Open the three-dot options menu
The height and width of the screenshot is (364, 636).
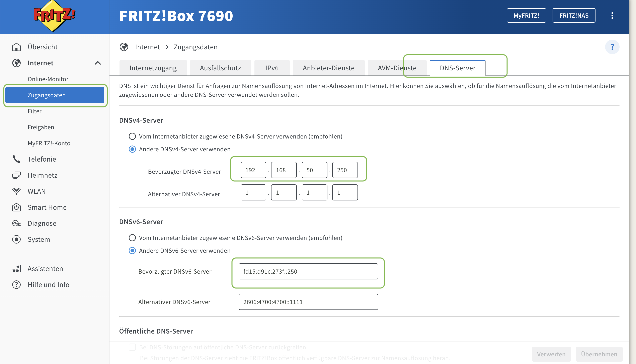click(612, 15)
